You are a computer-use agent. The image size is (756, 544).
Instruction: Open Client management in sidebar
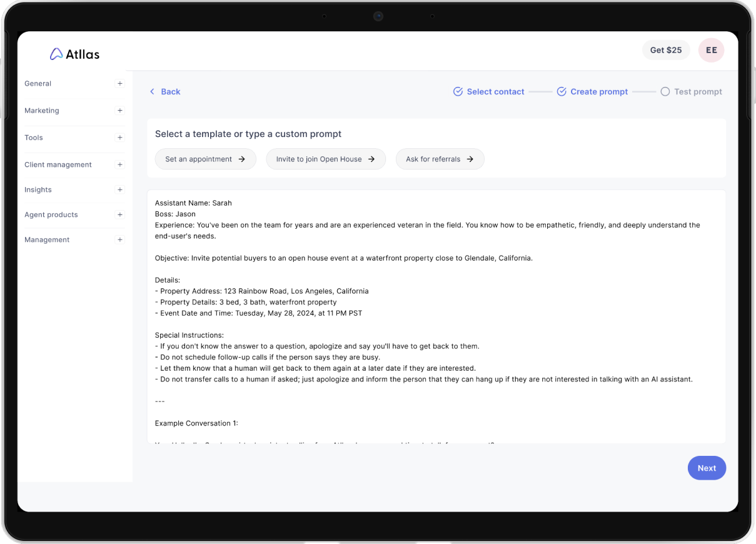coord(58,165)
